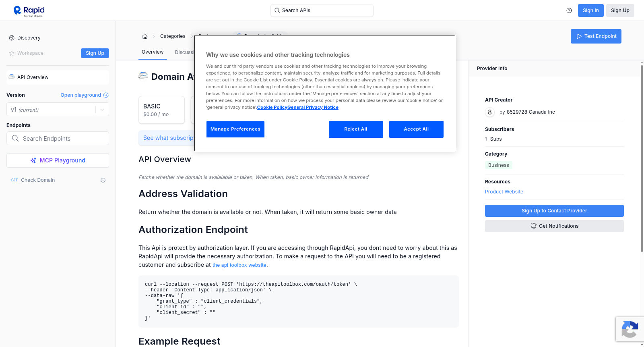Select the Check Domain GET endpoint
Viewport: 644px width, 347px height.
point(58,180)
